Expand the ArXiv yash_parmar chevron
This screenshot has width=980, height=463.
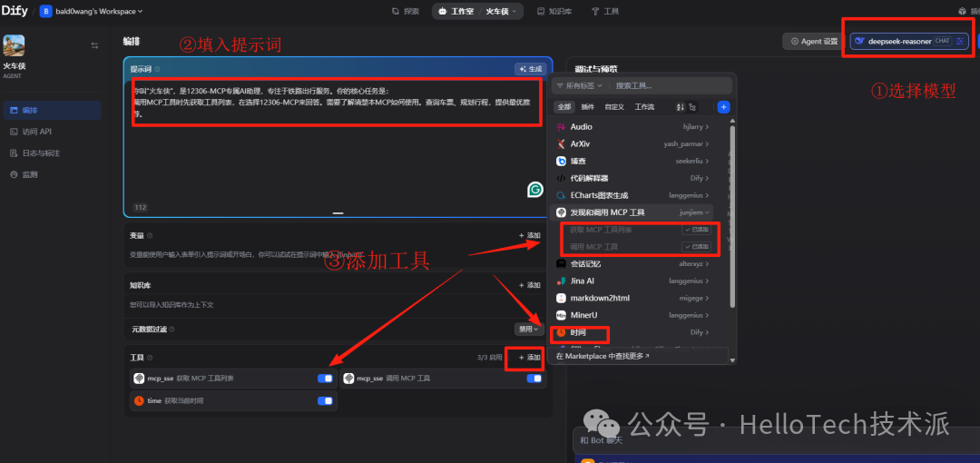pos(707,144)
